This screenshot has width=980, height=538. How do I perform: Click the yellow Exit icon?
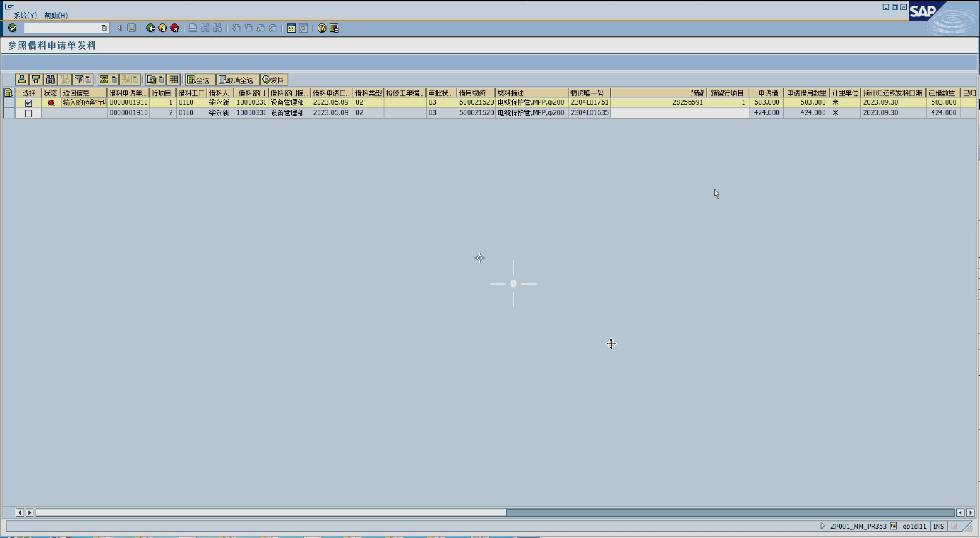click(162, 28)
